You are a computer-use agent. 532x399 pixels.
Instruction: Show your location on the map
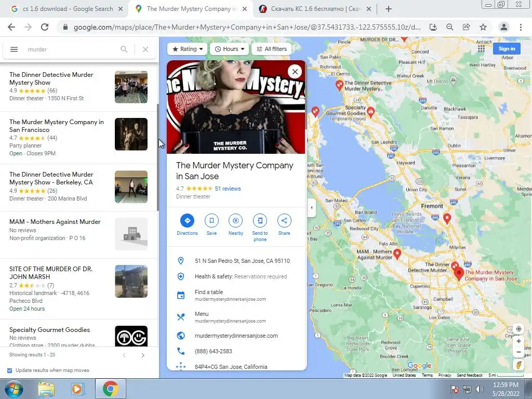[x=518, y=329]
